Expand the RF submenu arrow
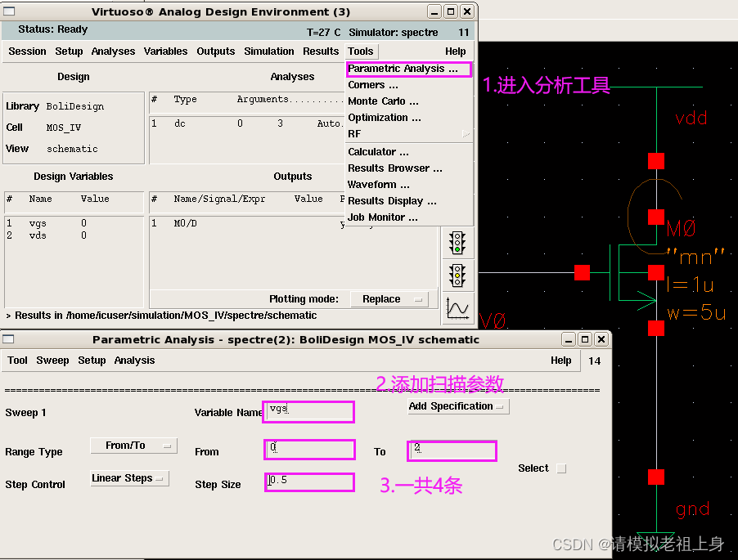 (x=466, y=134)
